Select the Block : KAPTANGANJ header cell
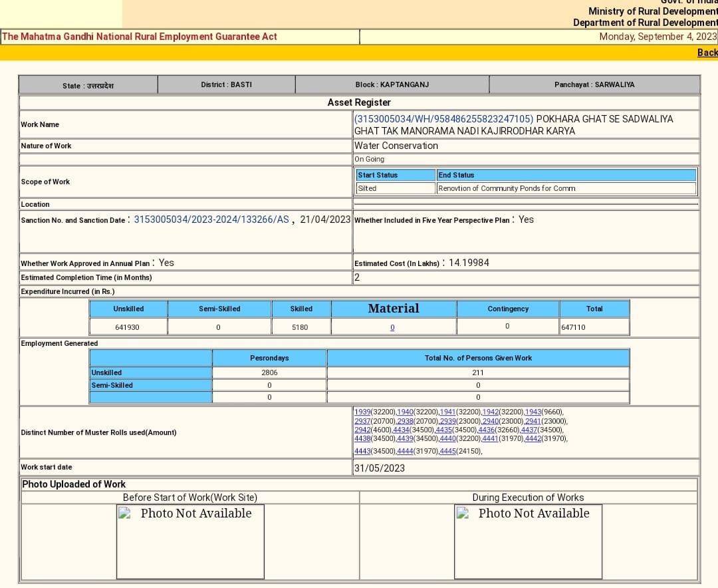The width and height of the screenshot is (718, 588). (392, 84)
